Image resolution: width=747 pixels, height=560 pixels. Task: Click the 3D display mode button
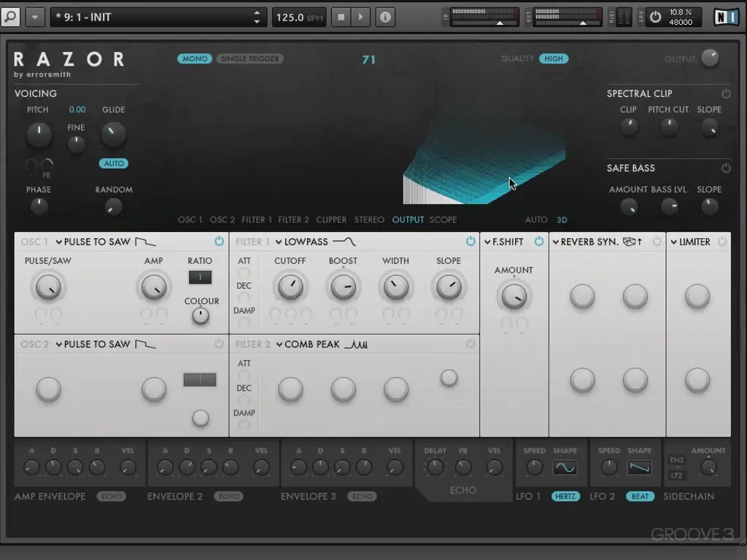click(562, 220)
